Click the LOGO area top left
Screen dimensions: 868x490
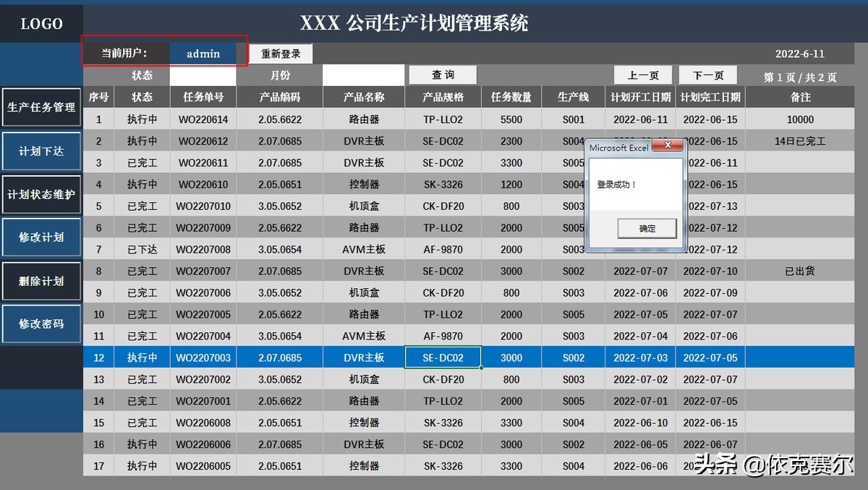41,22
